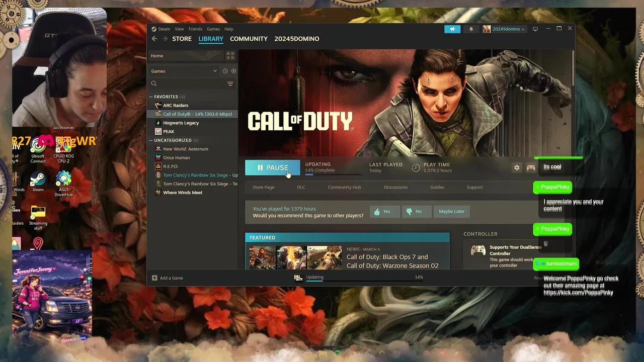Open the Guides link

(437, 187)
